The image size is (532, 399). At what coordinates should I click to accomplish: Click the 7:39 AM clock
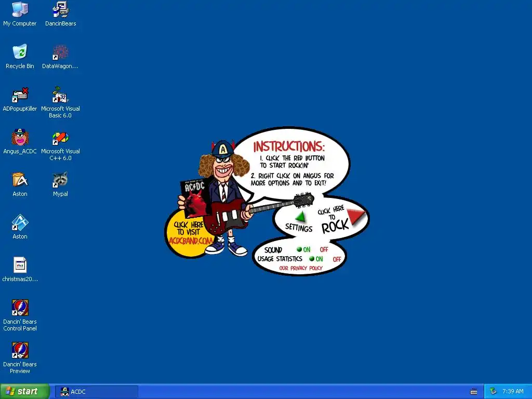(513, 391)
